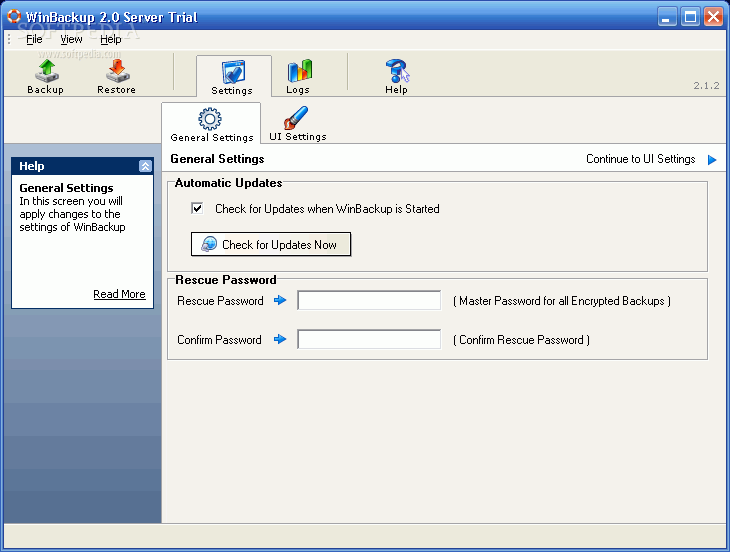
Task: Click Continue to UI Settings
Action: click(640, 159)
